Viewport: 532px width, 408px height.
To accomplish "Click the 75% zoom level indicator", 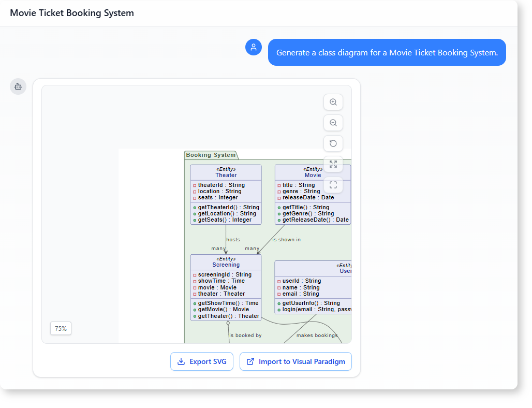I will coord(61,328).
